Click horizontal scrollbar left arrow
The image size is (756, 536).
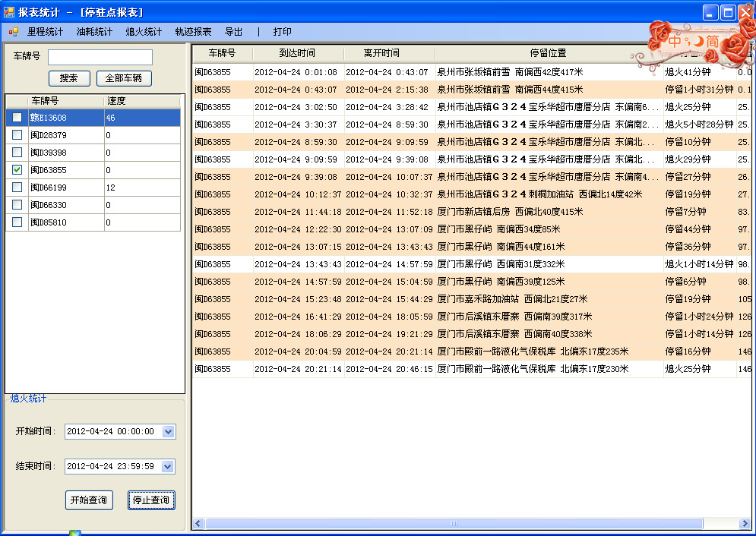pos(198,524)
